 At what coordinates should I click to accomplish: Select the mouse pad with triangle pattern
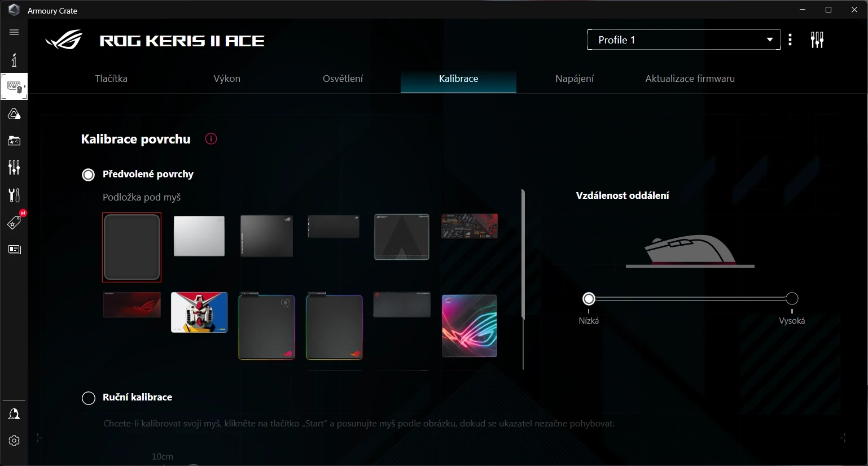click(402, 237)
